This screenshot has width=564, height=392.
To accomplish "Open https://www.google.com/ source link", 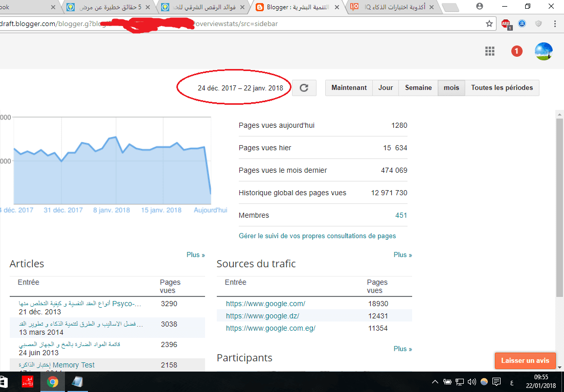I will pos(265,304).
